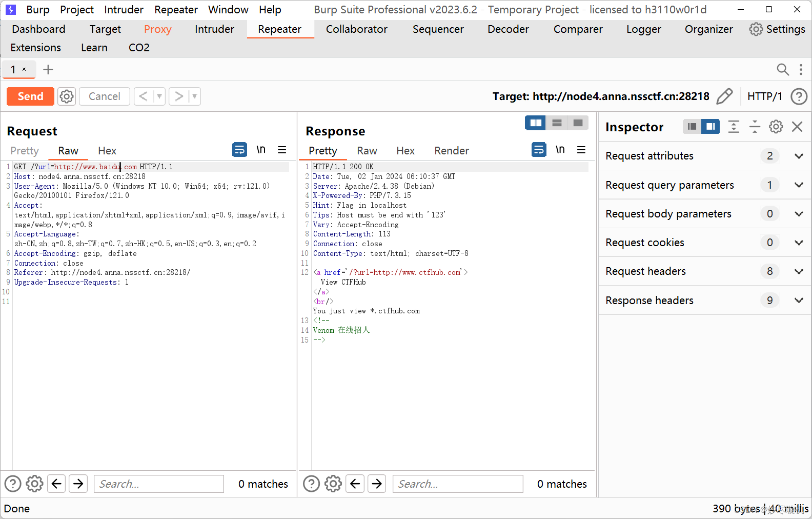Select top-bottom split layout view
812x519 pixels.
tap(557, 123)
